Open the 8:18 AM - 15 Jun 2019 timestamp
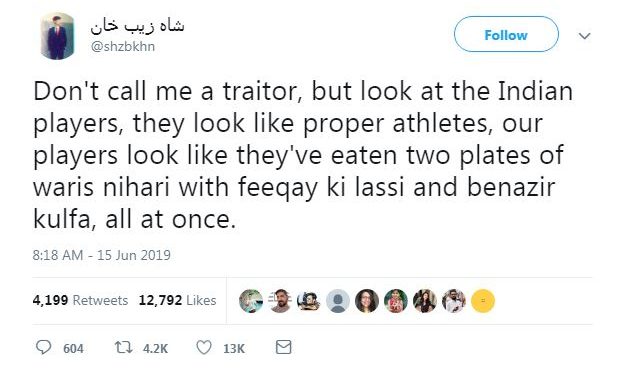The image size is (630, 375). (102, 255)
